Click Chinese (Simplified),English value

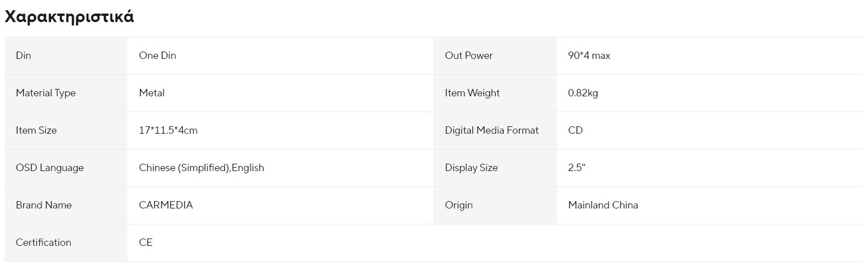pyautogui.click(x=202, y=168)
